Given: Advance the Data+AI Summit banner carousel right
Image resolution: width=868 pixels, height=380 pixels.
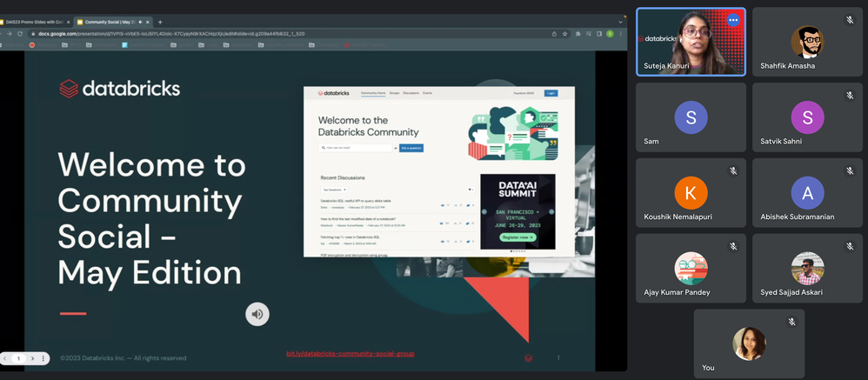Looking at the screenshot, I should pos(551,211).
